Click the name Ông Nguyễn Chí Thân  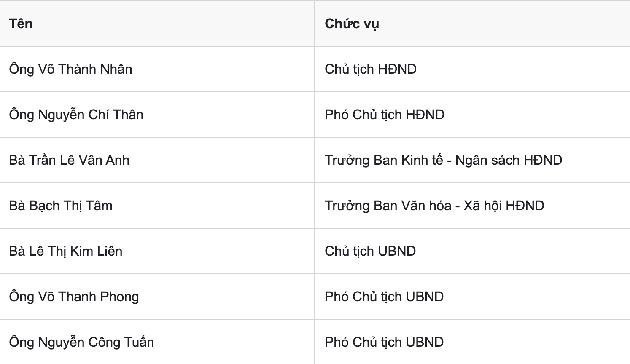[x=76, y=115]
